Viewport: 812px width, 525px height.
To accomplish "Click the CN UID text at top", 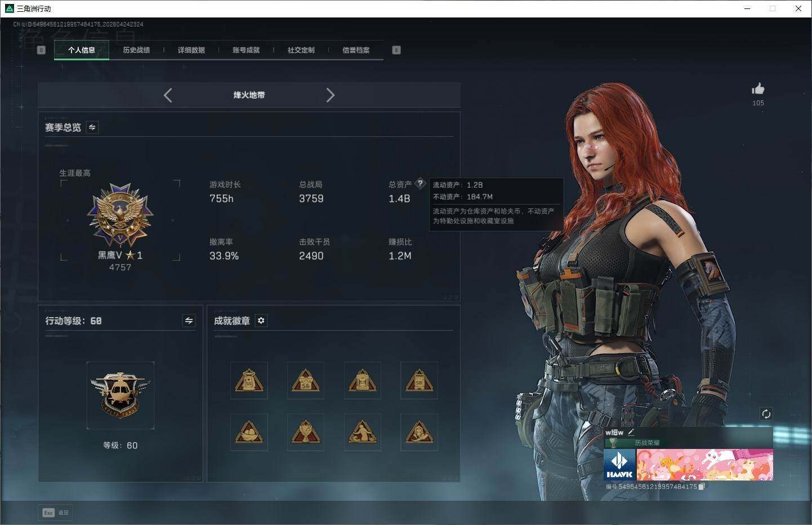I will [78, 25].
